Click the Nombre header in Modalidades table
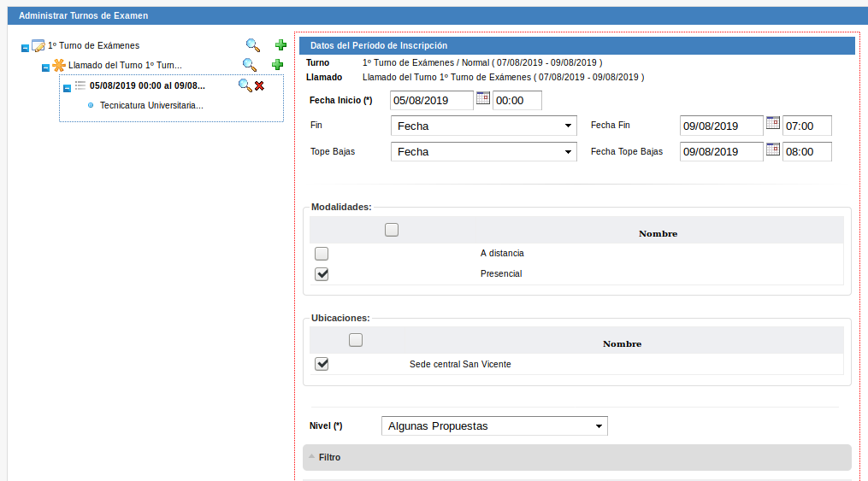The width and height of the screenshot is (868, 481). 658,234
